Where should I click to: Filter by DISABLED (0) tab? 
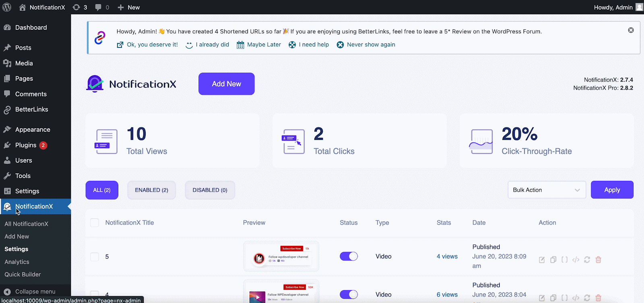coord(210,190)
